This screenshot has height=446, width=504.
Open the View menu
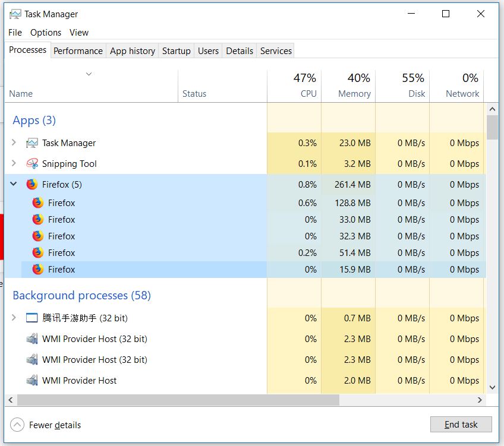point(78,33)
